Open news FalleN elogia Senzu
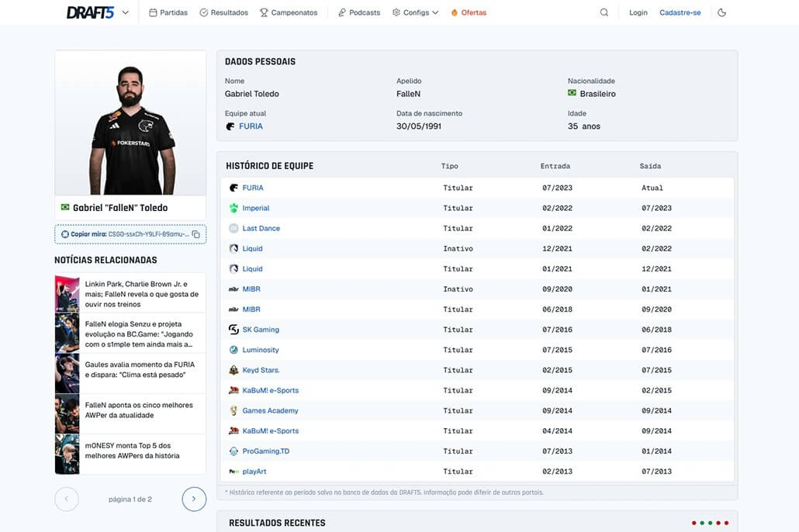The width and height of the screenshot is (799, 532). pyautogui.click(x=139, y=334)
